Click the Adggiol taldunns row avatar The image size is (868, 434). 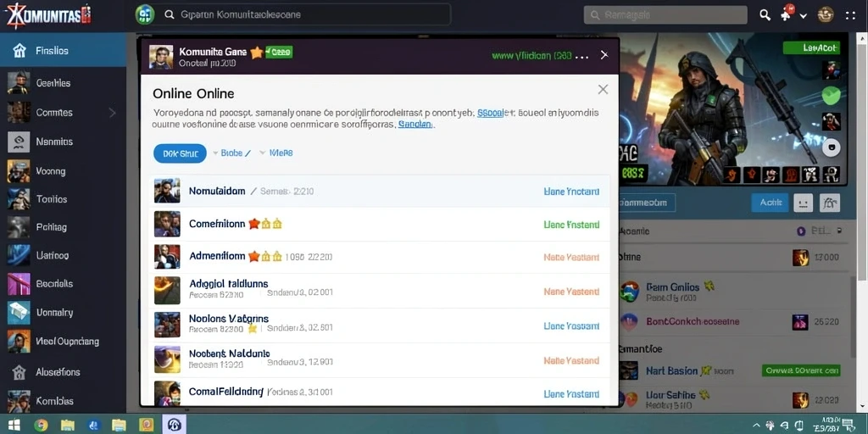pyautogui.click(x=167, y=290)
